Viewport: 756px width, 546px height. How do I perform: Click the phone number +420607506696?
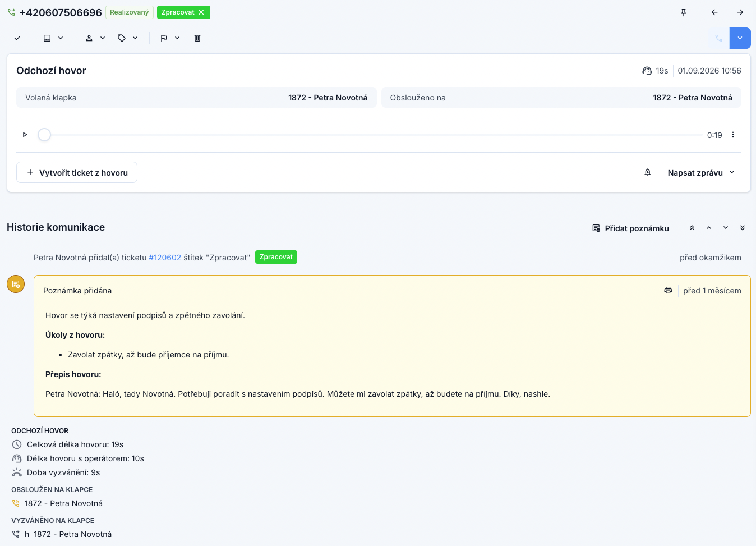point(61,12)
